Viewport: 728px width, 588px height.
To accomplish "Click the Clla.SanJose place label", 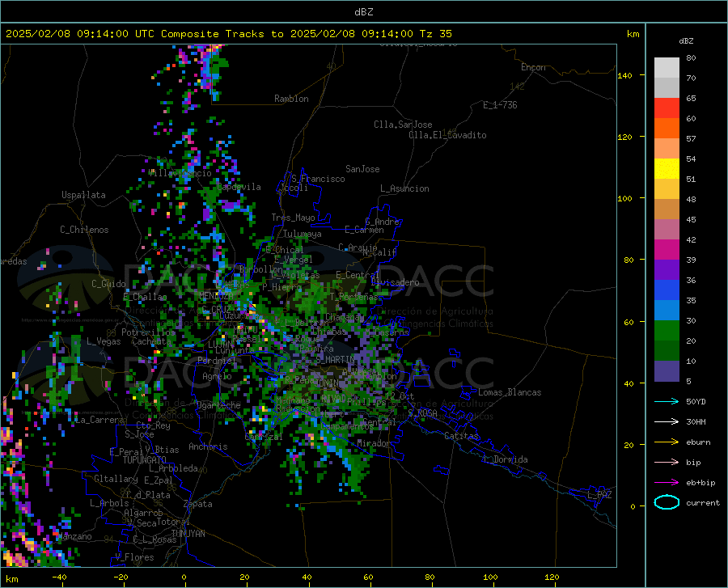I will [x=403, y=125].
